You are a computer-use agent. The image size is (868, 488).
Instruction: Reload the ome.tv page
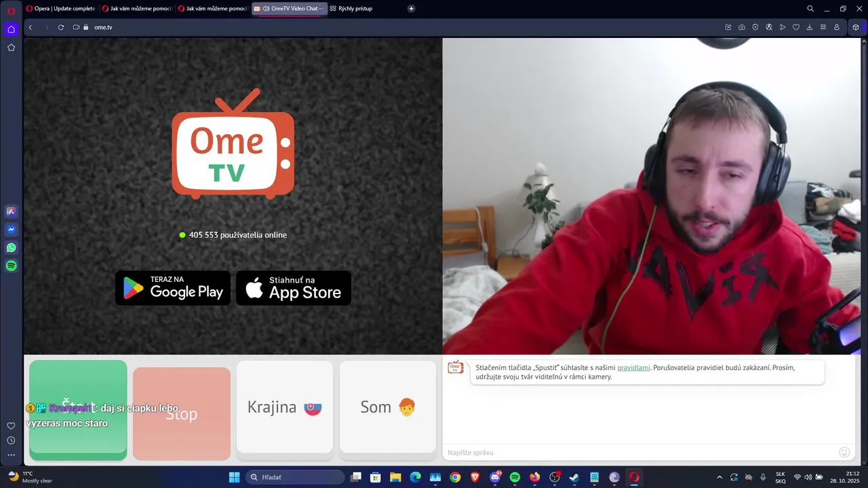(x=61, y=27)
